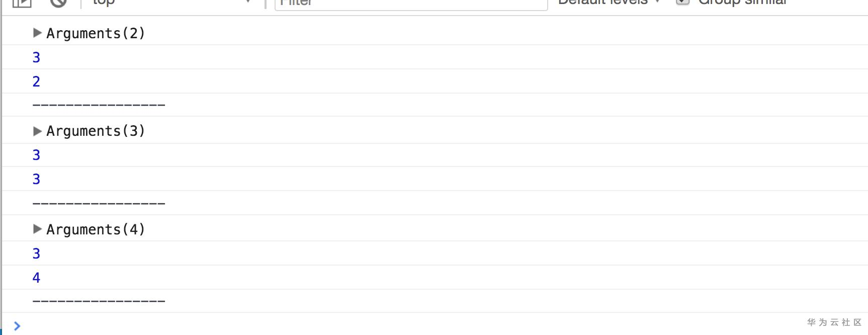The height and width of the screenshot is (335, 868).
Task: Show the console sidebar panel
Action: 22,3
